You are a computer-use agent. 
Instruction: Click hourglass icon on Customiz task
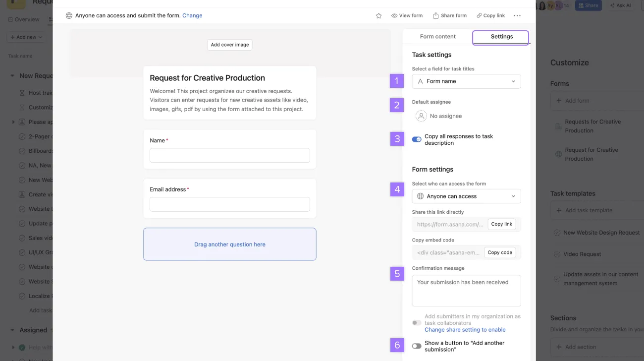click(x=22, y=107)
